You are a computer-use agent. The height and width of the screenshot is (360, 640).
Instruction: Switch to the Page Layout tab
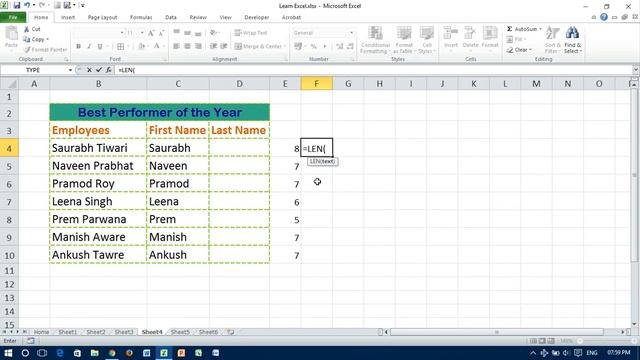(102, 18)
